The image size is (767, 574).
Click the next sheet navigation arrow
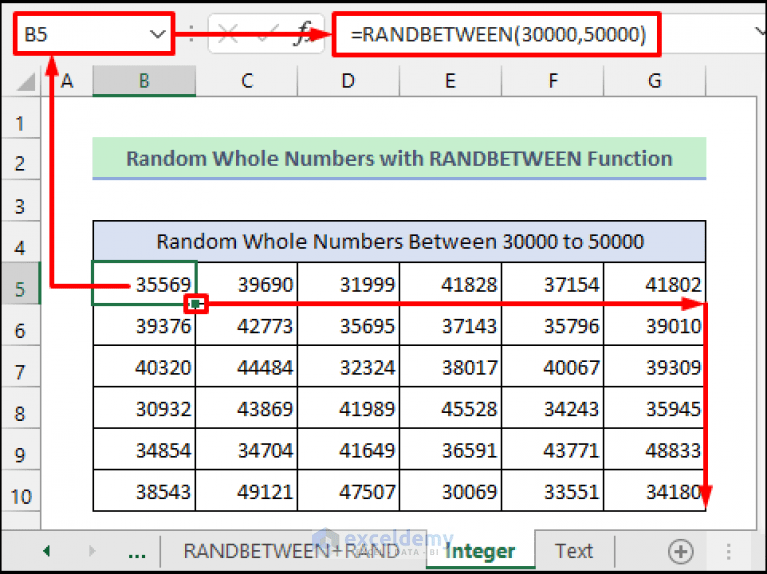pyautogui.click(x=92, y=551)
